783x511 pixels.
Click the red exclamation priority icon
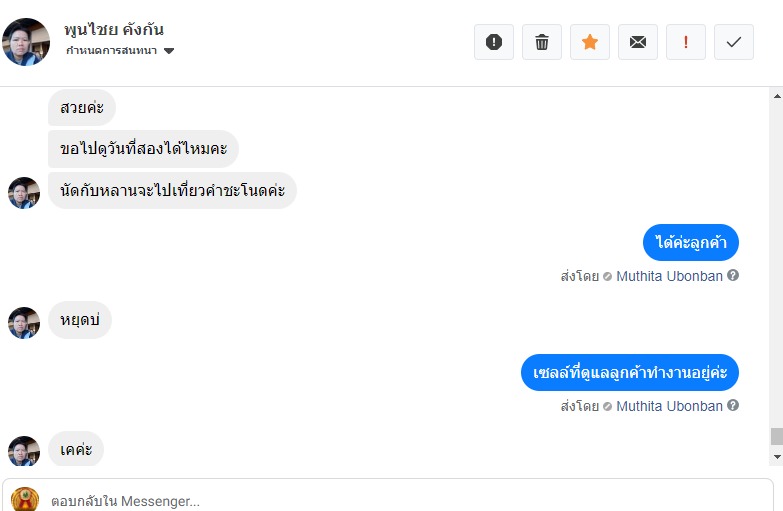[686, 42]
